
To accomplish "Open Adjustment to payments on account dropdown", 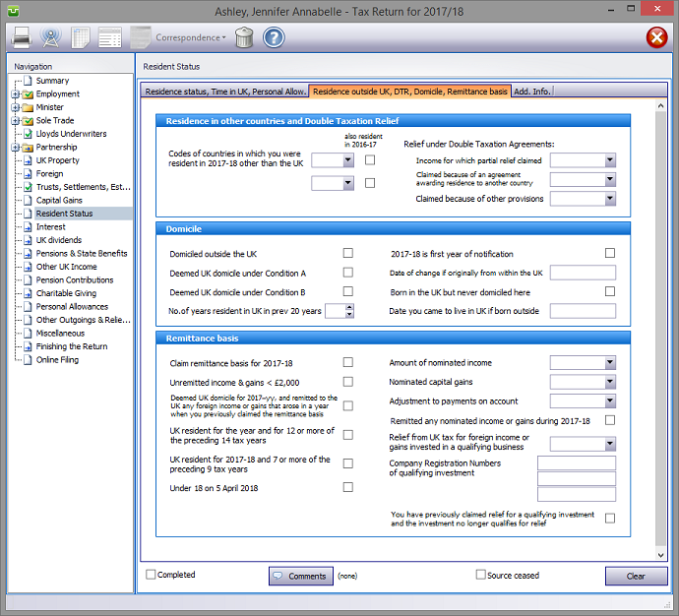I will click(610, 400).
